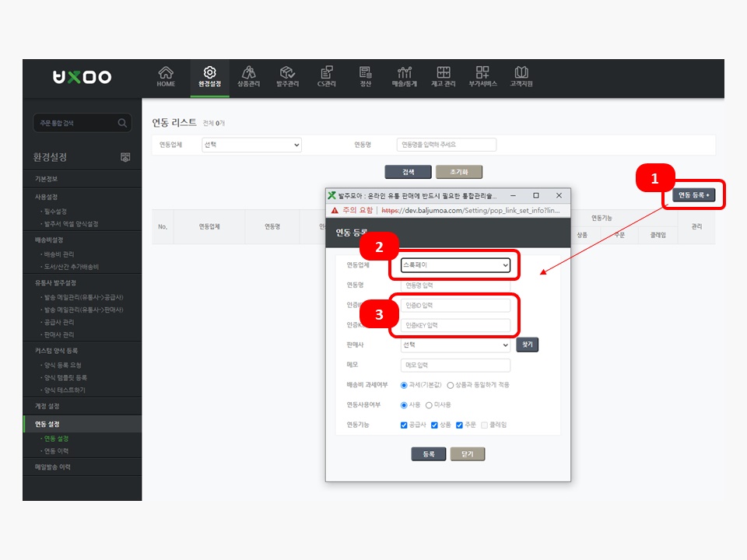Click the 인증KEY 입력 field
The image size is (747, 560).
click(x=455, y=325)
